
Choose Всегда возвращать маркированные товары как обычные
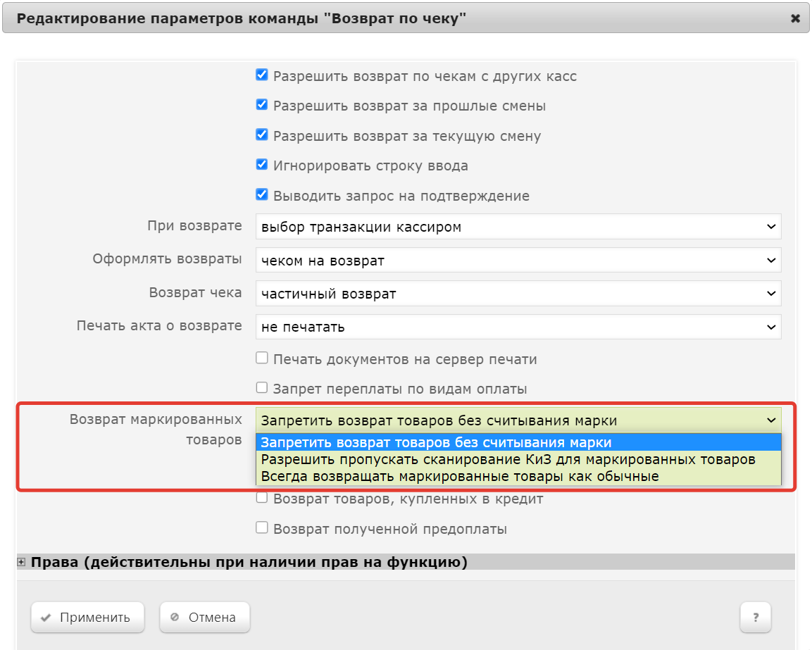pyautogui.click(x=460, y=476)
